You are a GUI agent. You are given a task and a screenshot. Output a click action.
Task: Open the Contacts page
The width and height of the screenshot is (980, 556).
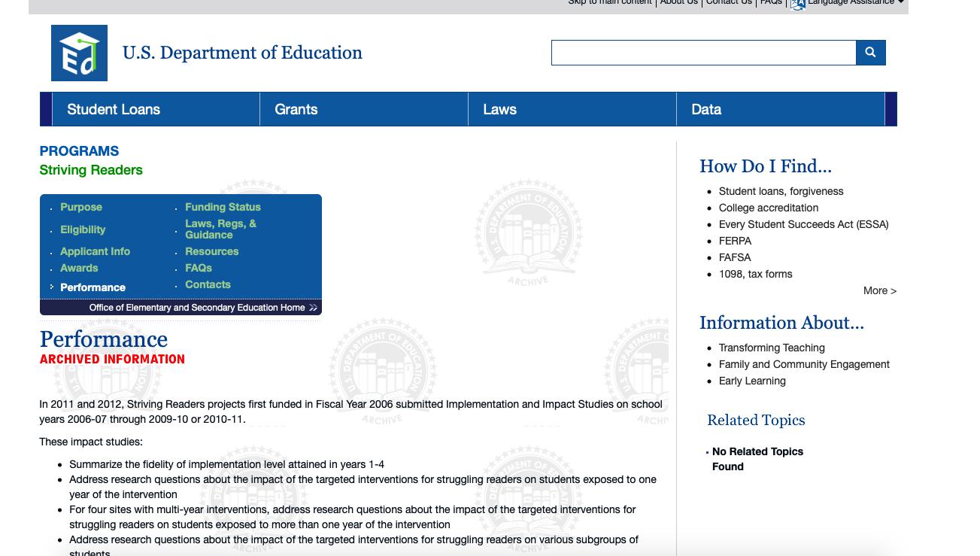point(208,284)
